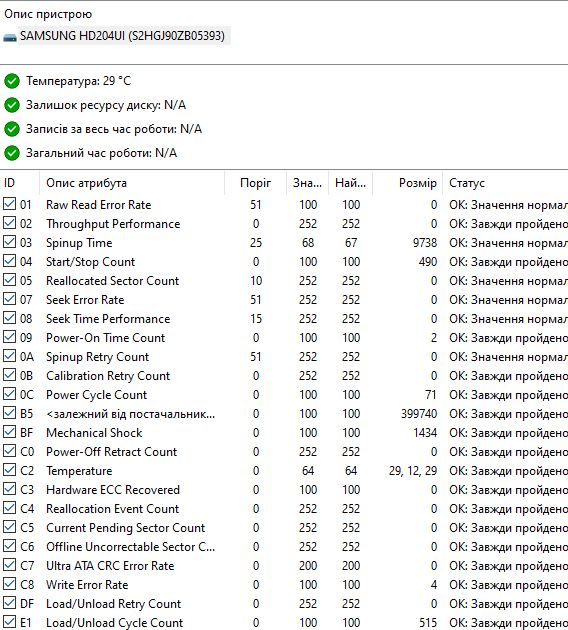568x630 pixels.
Task: Toggle the C7 Ultra ATA CRC Error Rate checkbox
Action: 10,565
